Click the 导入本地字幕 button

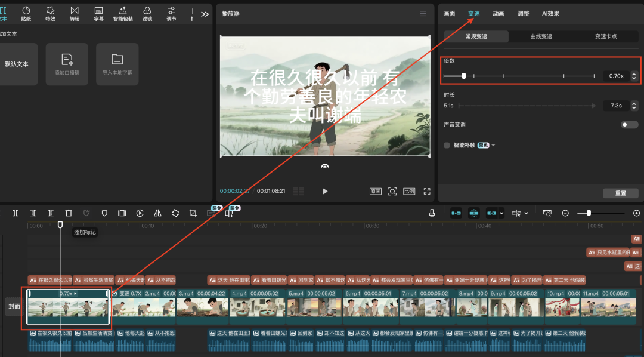[117, 64]
